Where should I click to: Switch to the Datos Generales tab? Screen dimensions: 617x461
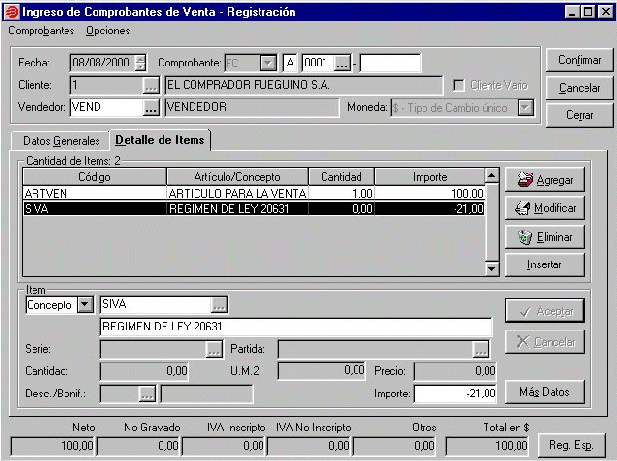tap(60, 141)
